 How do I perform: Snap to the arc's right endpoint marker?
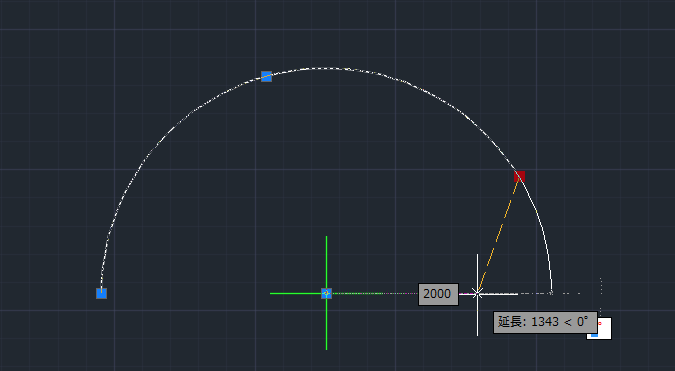tap(551, 293)
